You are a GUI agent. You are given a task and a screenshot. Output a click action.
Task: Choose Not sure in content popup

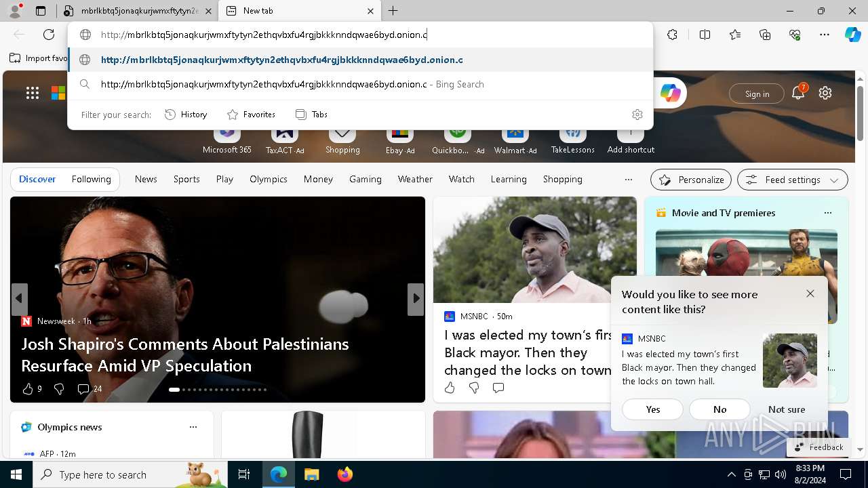(x=787, y=409)
